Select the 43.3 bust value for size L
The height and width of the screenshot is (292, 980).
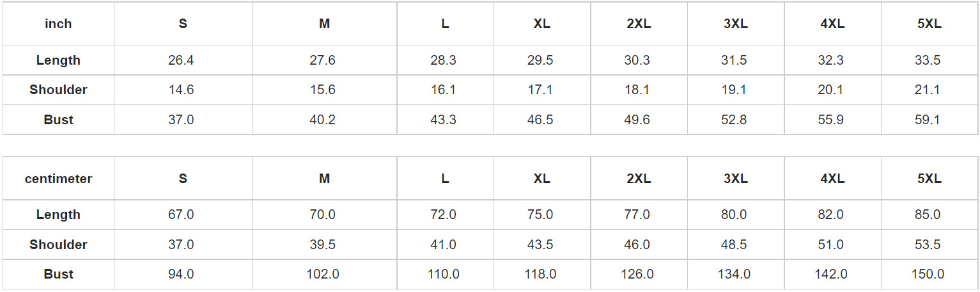pyautogui.click(x=443, y=120)
